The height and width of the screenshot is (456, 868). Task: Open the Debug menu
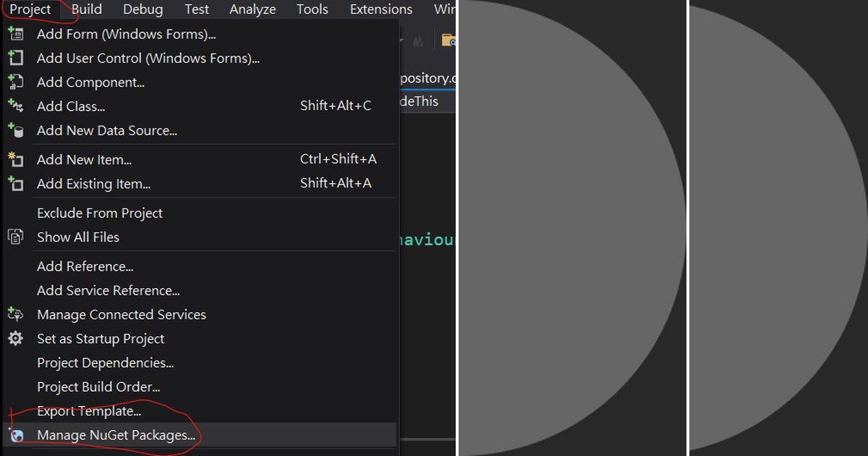click(x=143, y=9)
